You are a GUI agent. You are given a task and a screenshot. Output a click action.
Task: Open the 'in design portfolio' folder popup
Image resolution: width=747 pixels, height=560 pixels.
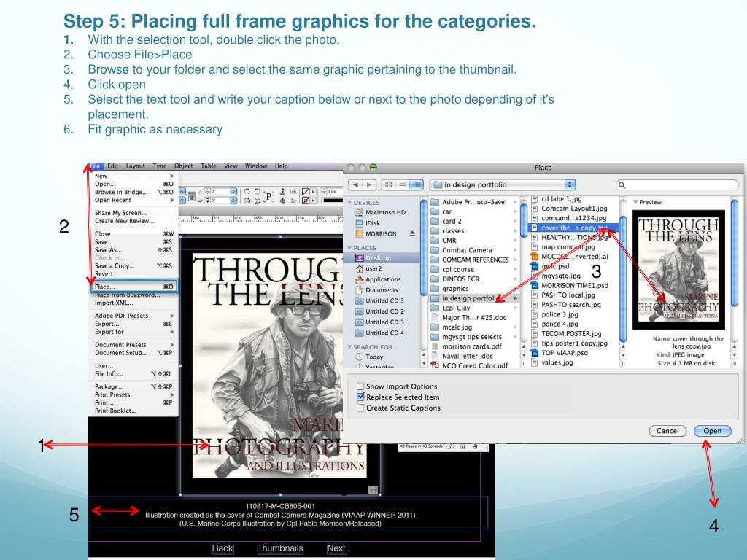point(503,184)
